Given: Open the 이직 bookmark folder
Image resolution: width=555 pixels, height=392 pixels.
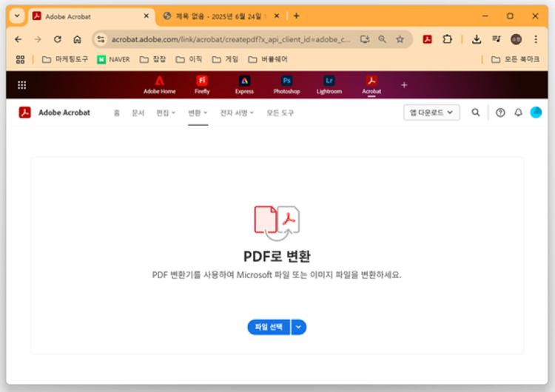Looking at the screenshot, I should (x=189, y=59).
